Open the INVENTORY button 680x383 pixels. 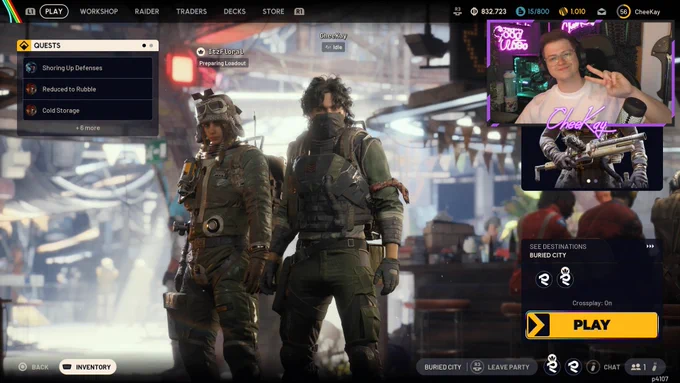point(88,367)
